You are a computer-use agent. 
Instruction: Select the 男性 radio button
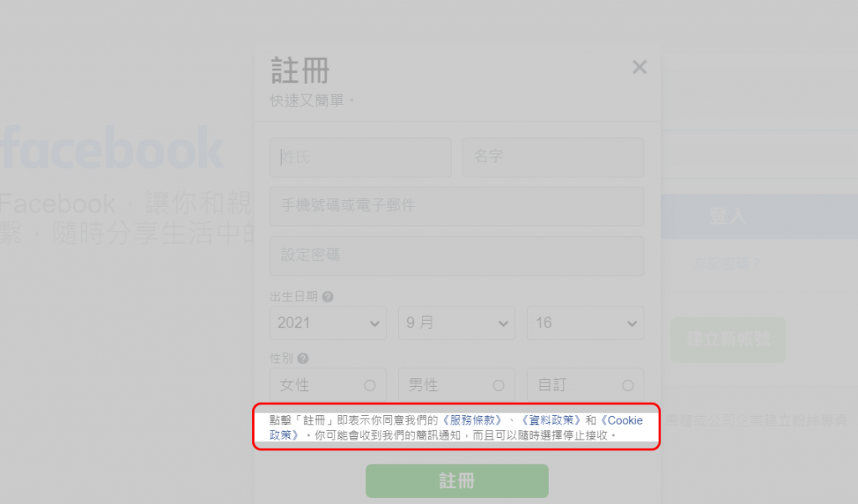[x=499, y=385]
